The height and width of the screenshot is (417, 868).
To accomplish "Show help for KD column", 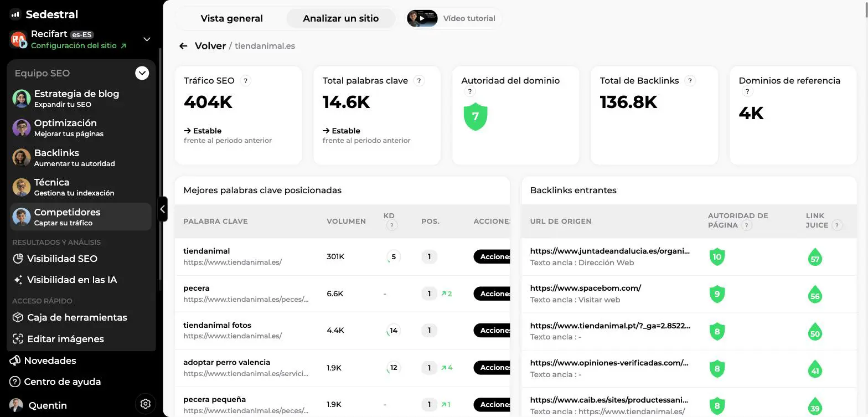I will (392, 225).
